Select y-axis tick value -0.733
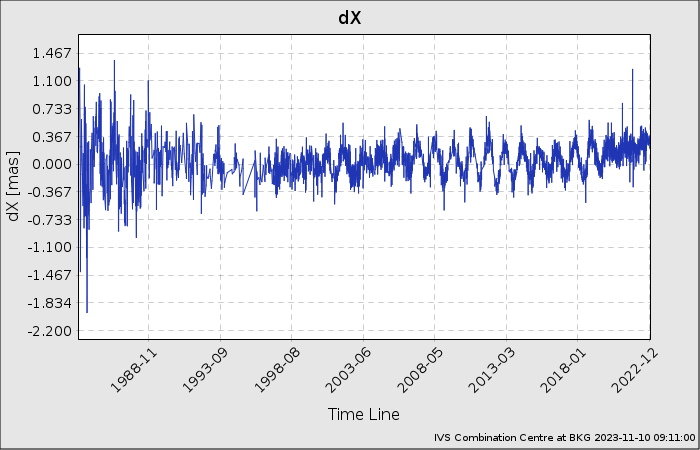The width and height of the screenshot is (700, 450). (x=50, y=220)
